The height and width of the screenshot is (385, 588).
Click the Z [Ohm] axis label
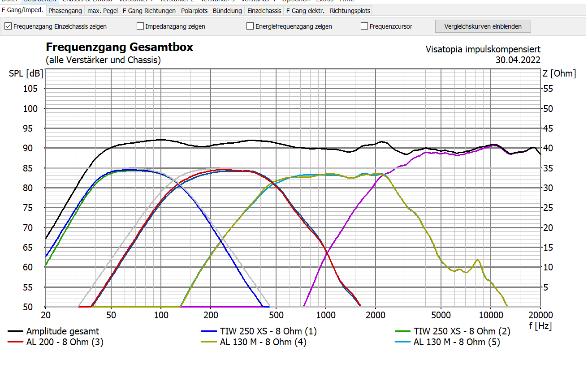(560, 74)
